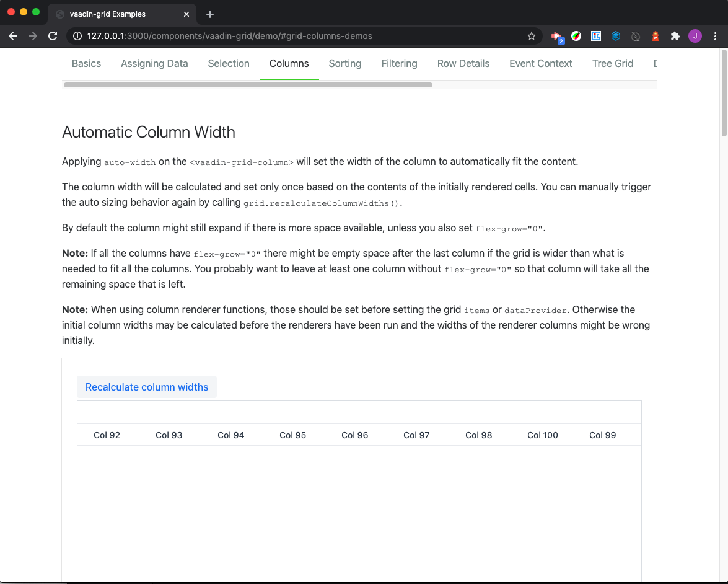
Task: Bookmark this page with the star icon
Action: 531,36
